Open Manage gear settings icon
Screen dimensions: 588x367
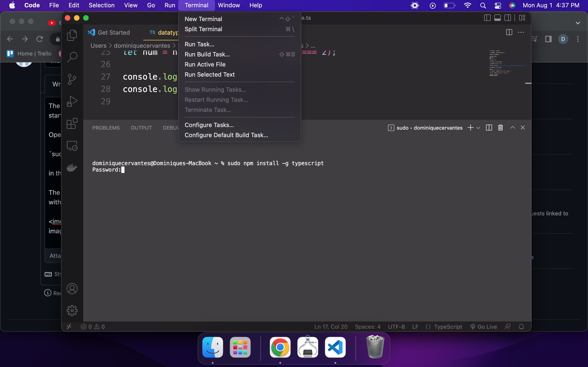click(72, 310)
